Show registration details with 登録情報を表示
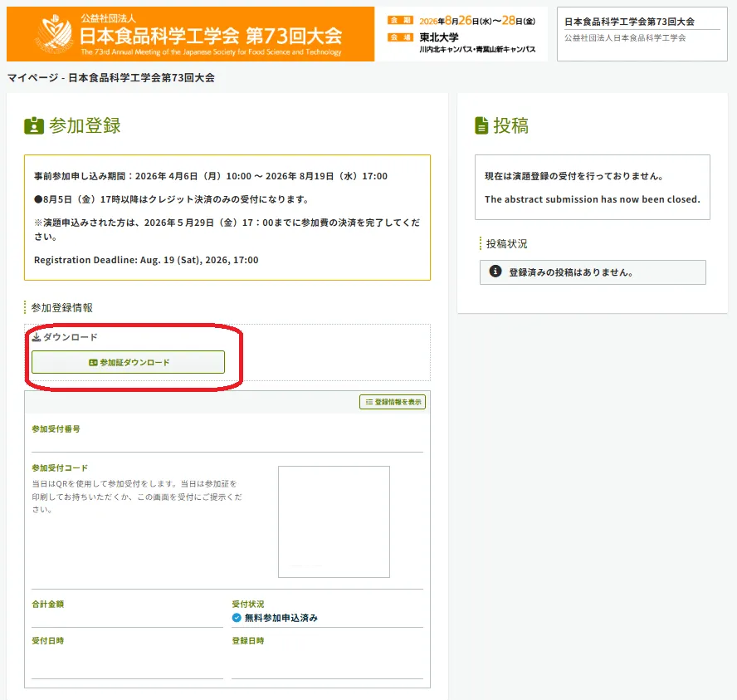The image size is (737, 700). point(393,402)
